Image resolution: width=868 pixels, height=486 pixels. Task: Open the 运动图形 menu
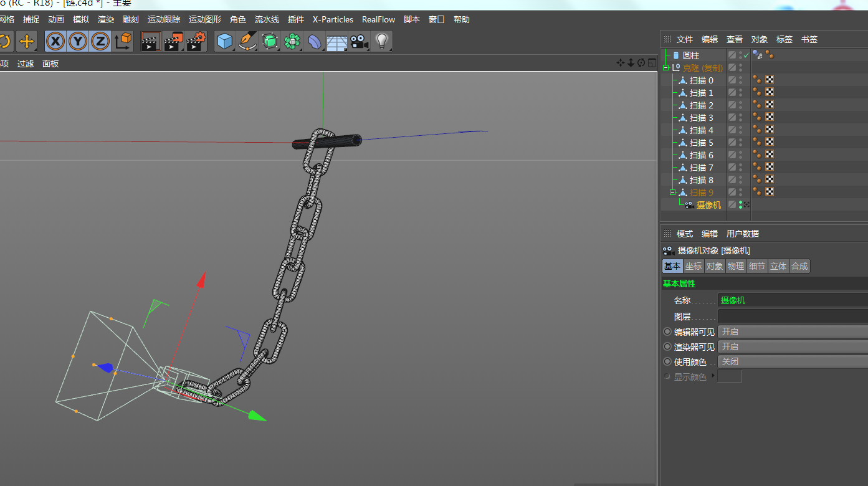[x=204, y=19]
